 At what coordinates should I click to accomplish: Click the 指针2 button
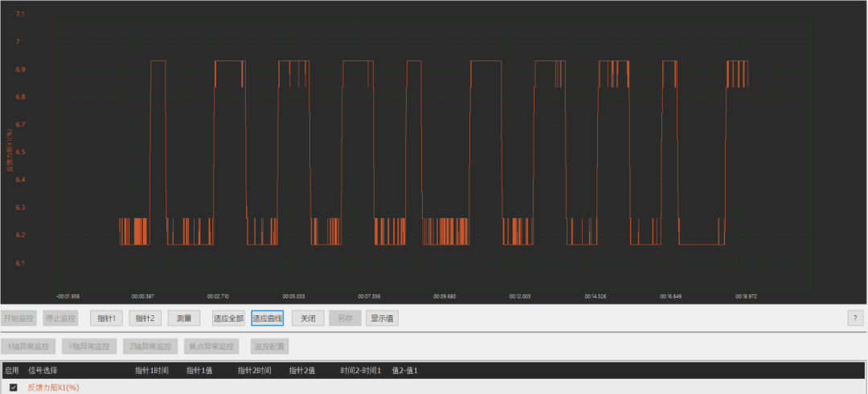click(x=145, y=318)
